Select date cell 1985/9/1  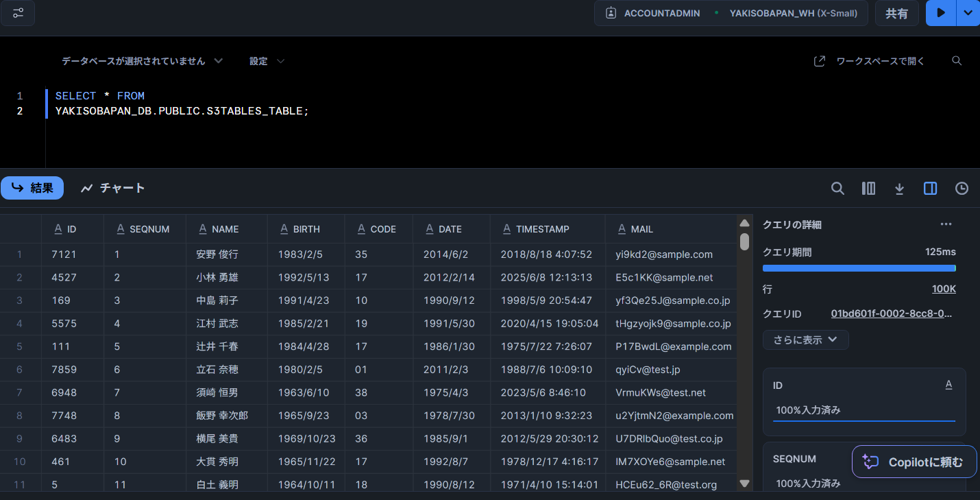[452, 439]
